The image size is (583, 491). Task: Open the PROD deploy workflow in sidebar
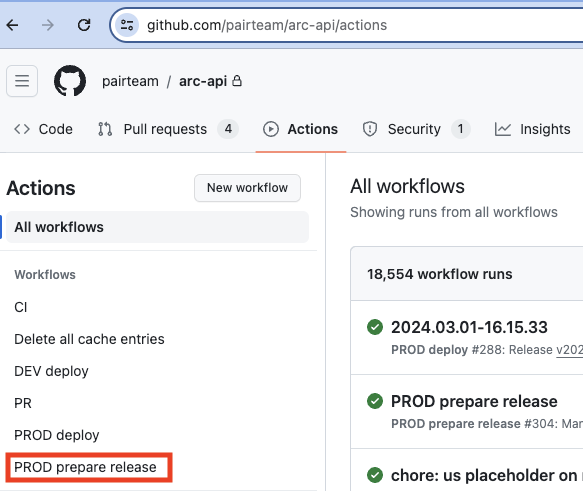57,435
